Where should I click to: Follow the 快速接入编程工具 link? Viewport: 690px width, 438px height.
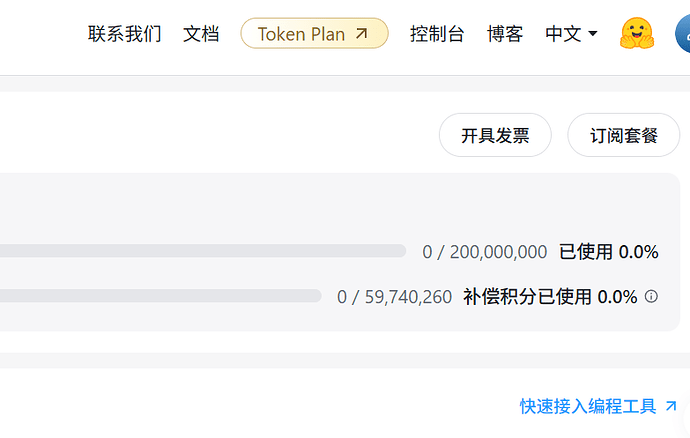tap(588, 406)
